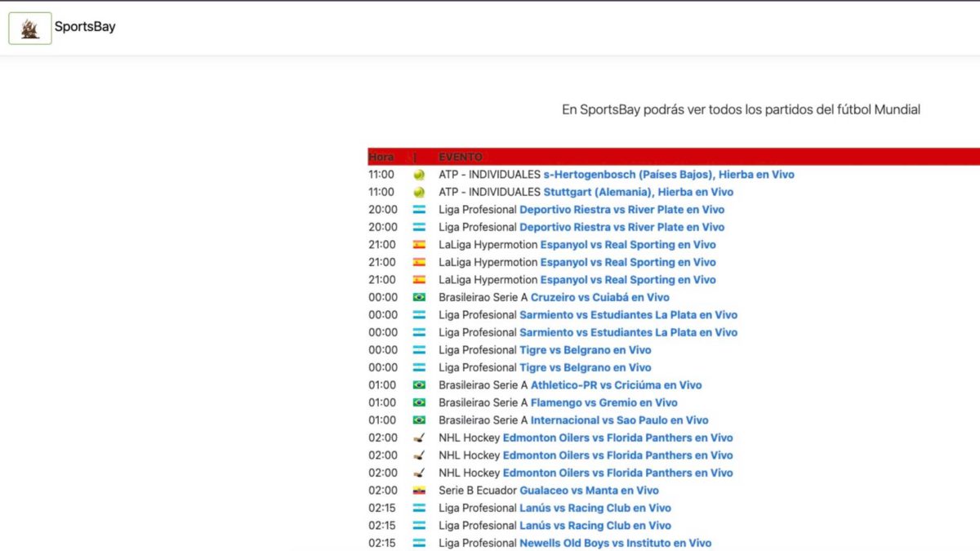980x551 pixels.
Task: Click the SportsBay pirate ship logo
Action: tap(30, 29)
